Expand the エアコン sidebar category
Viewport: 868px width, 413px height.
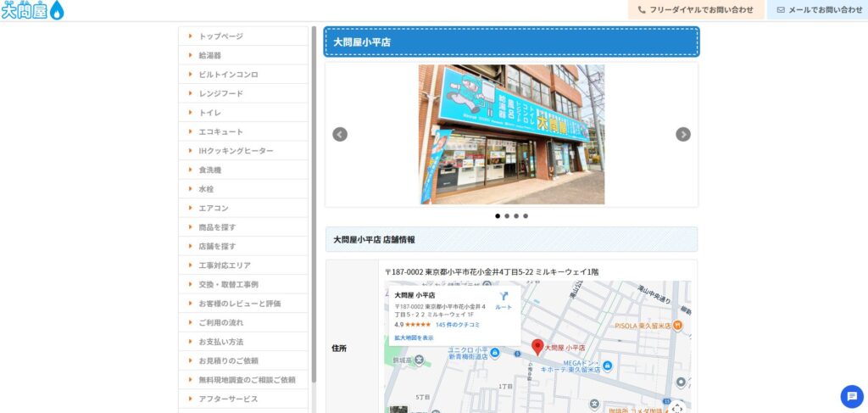[x=214, y=208]
